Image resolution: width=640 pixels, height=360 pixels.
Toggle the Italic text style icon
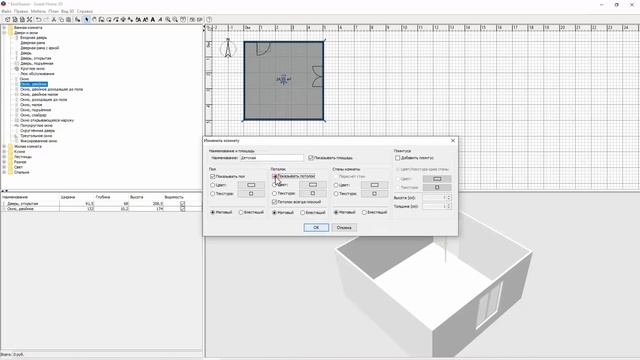(160, 19)
